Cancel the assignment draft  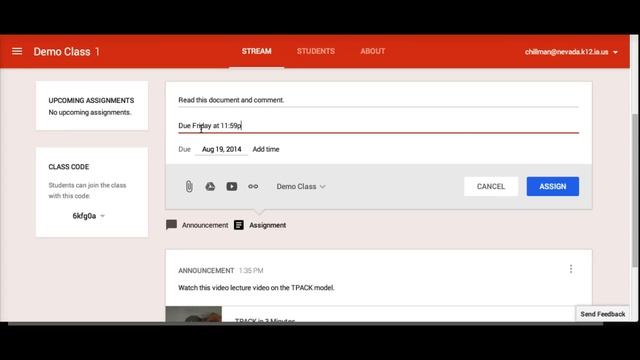(x=491, y=187)
